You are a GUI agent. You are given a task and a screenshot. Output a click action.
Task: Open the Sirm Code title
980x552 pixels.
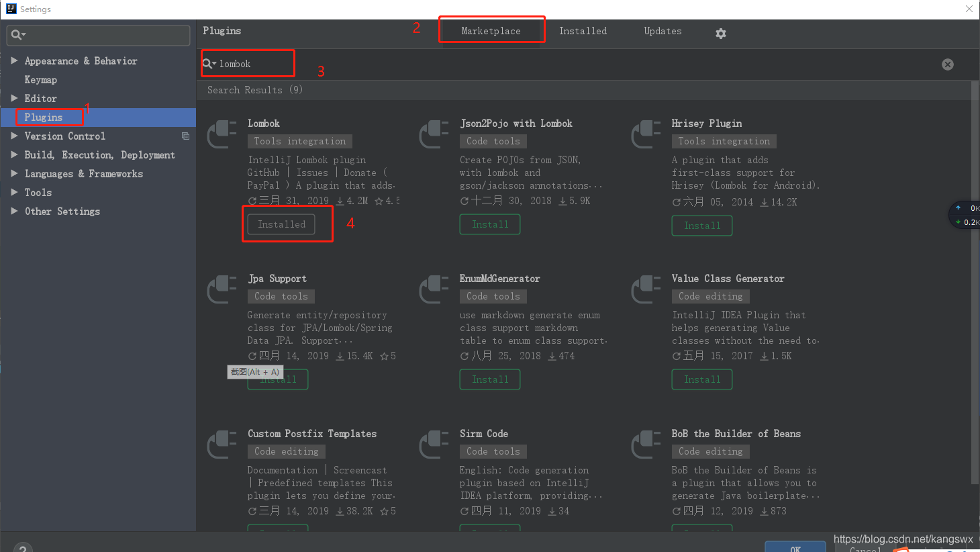(x=484, y=434)
